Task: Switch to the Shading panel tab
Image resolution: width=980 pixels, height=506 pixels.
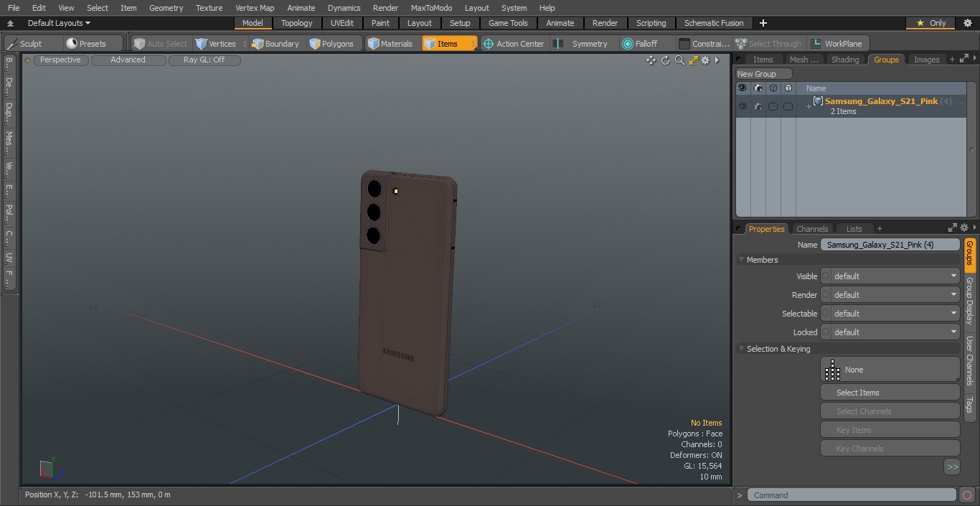Action: [x=845, y=60]
